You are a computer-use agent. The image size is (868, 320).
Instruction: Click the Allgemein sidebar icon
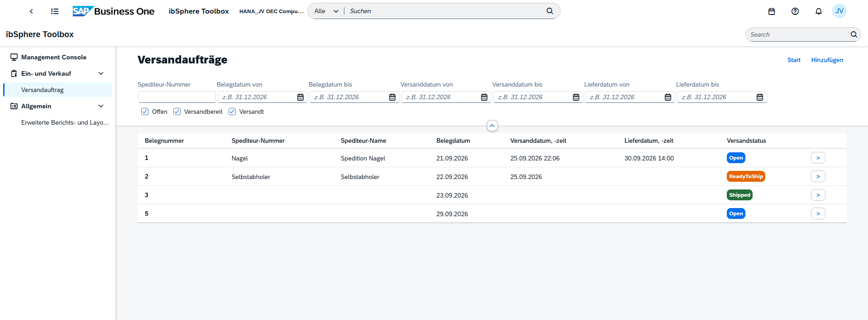14,106
